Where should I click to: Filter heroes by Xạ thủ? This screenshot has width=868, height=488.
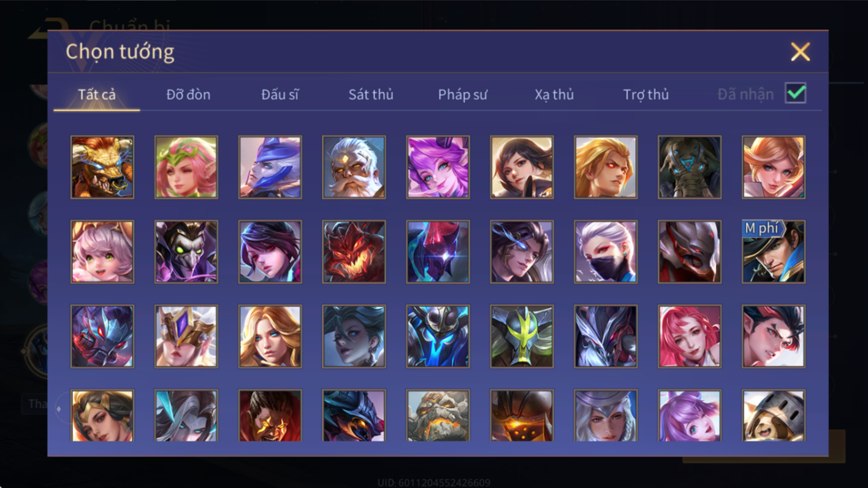click(x=554, y=95)
